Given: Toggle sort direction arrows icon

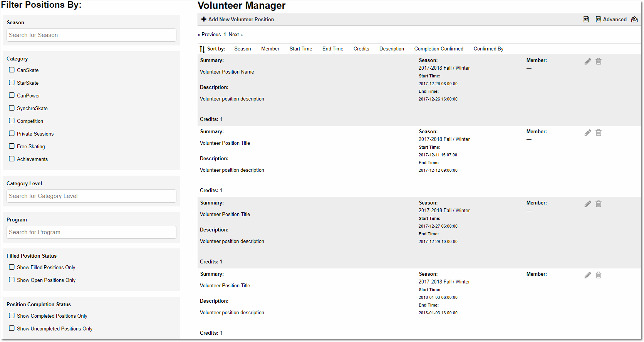Looking at the screenshot, I should [202, 49].
